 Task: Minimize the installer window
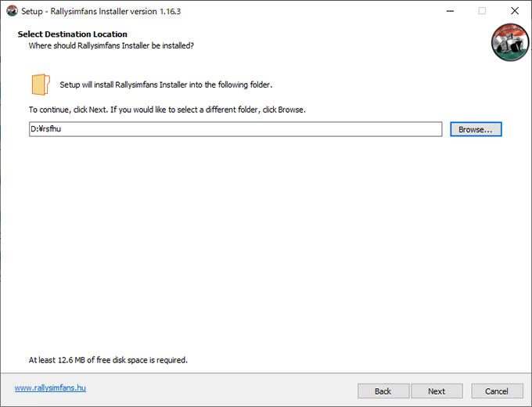pyautogui.click(x=450, y=11)
